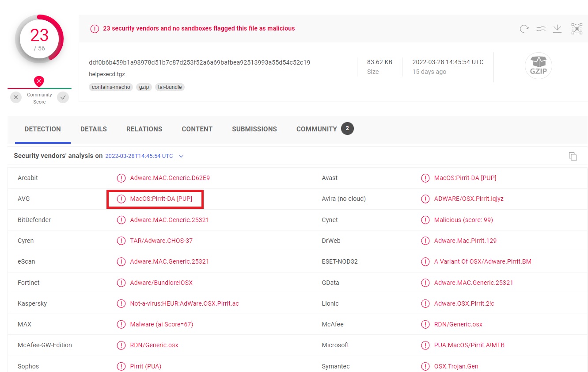Click detection A Variant Of OSX/Adware.Pirrit.BM
Viewport: 588px width, 372px height.
tap(483, 261)
